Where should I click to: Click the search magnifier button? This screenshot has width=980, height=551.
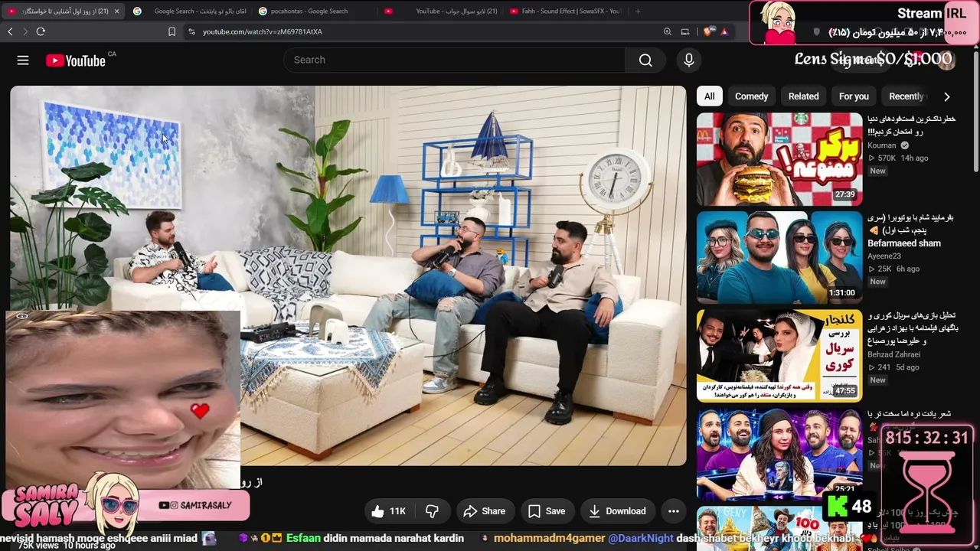(x=645, y=60)
